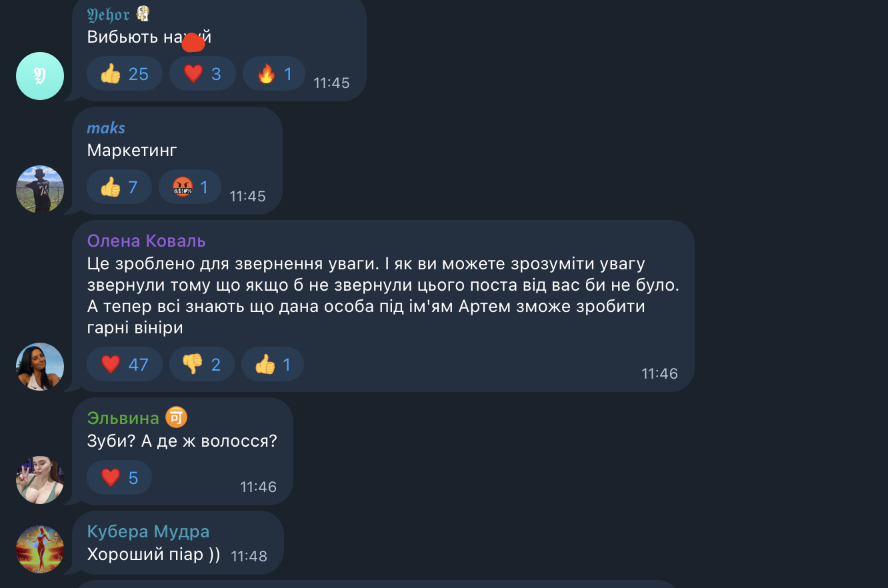Viewport: 888px width, 588px height.
Task: Click thumbs-up reaction with 1 on Олена's message
Action: pyautogui.click(x=272, y=364)
